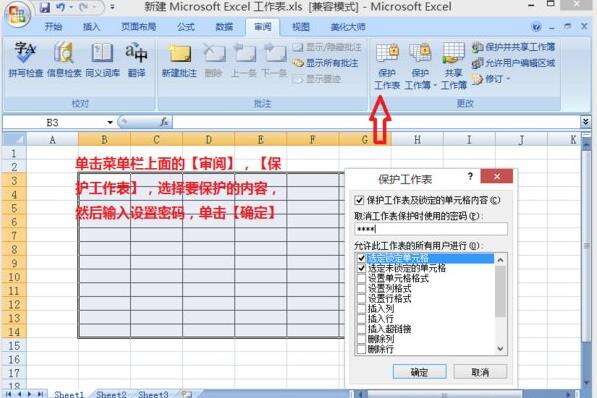The width and height of the screenshot is (597, 398).
Task: Select column H header
Action: click(x=417, y=140)
